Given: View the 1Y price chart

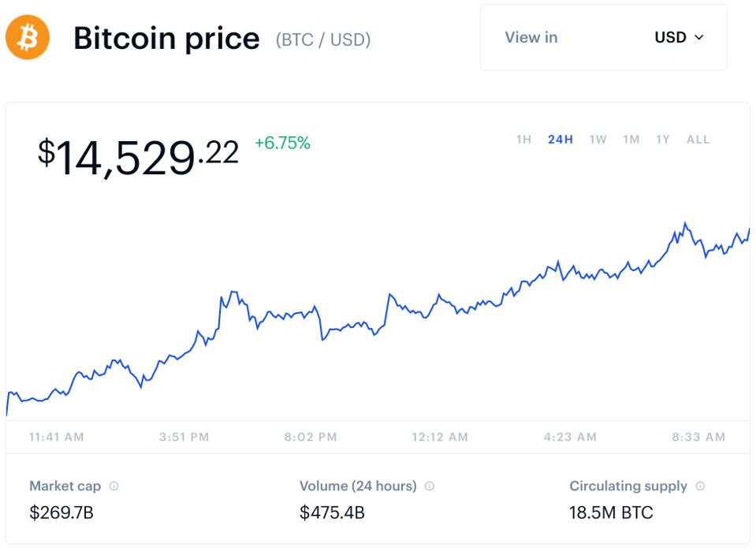Looking at the screenshot, I should [x=662, y=139].
